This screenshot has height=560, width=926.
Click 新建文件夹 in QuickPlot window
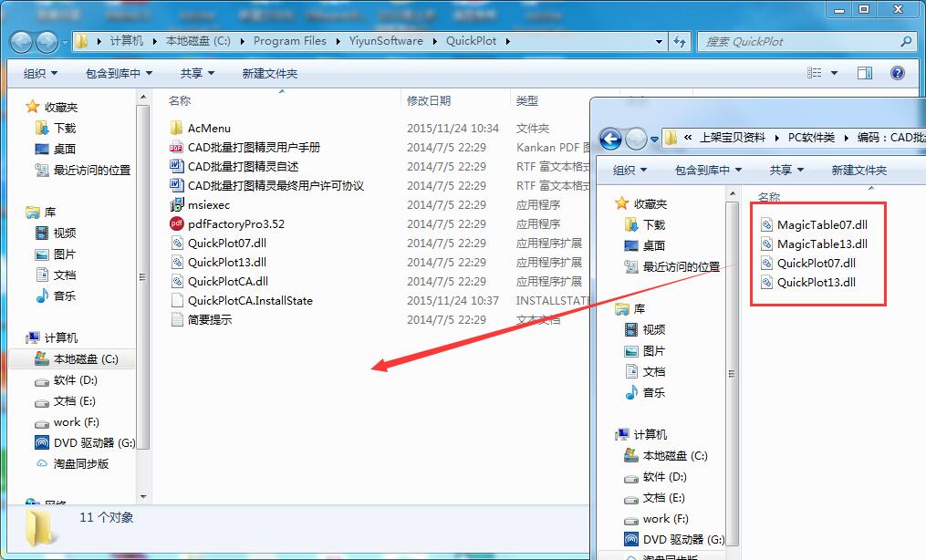[x=270, y=73]
